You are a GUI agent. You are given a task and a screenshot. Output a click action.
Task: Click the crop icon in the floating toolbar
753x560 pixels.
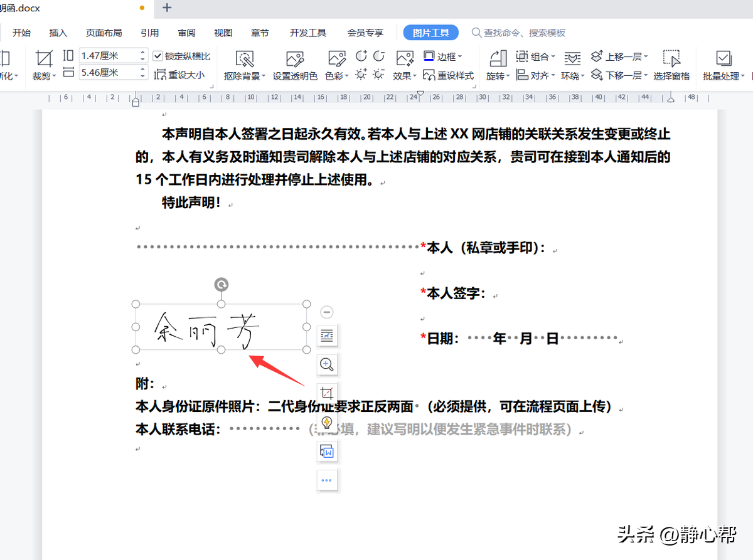tap(327, 393)
